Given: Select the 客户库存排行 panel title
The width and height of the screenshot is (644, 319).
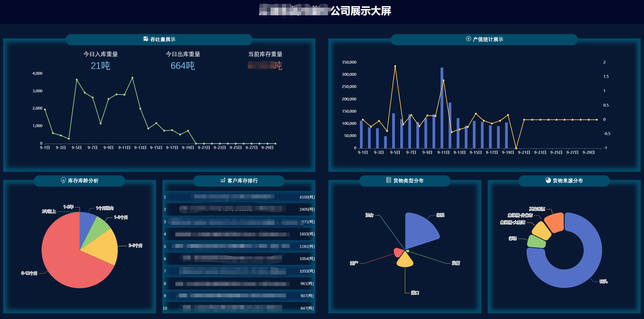Looking at the screenshot, I should pos(242,181).
